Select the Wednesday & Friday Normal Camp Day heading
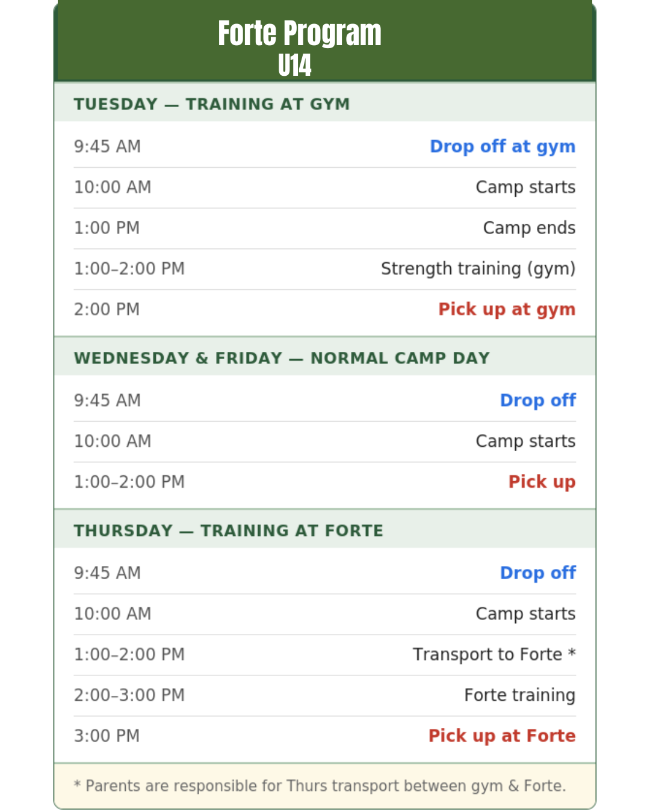Image resolution: width=650 pixels, height=812 pixels. point(282,358)
